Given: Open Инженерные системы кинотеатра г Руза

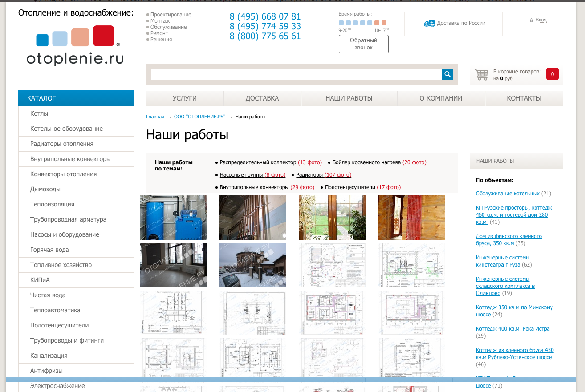Looking at the screenshot, I should 503,261.
